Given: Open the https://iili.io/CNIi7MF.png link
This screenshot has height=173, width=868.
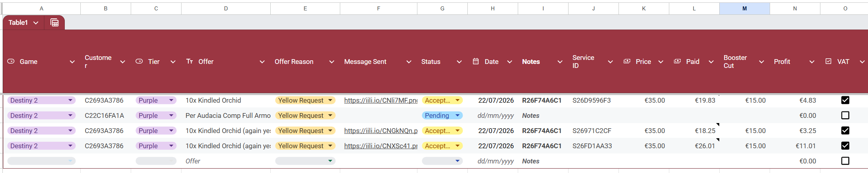Looking at the screenshot, I should pos(381,100).
